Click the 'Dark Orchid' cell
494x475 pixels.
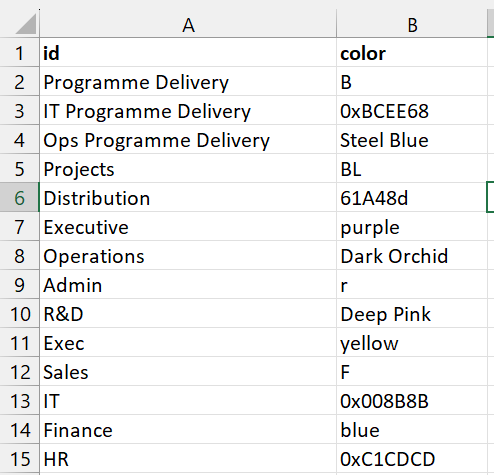(x=412, y=255)
